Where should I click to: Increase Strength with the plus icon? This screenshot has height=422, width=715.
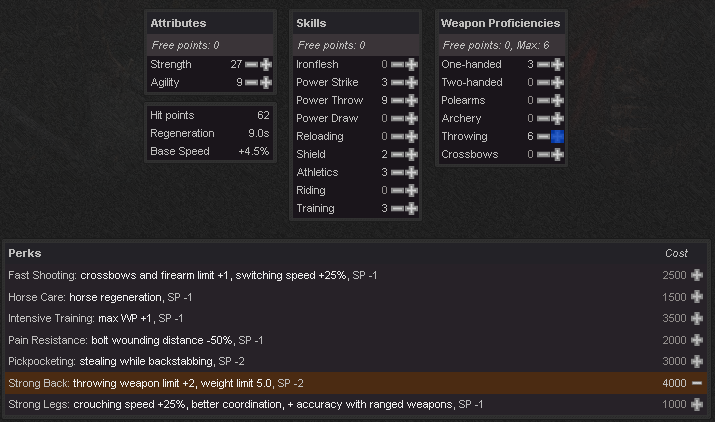point(266,64)
